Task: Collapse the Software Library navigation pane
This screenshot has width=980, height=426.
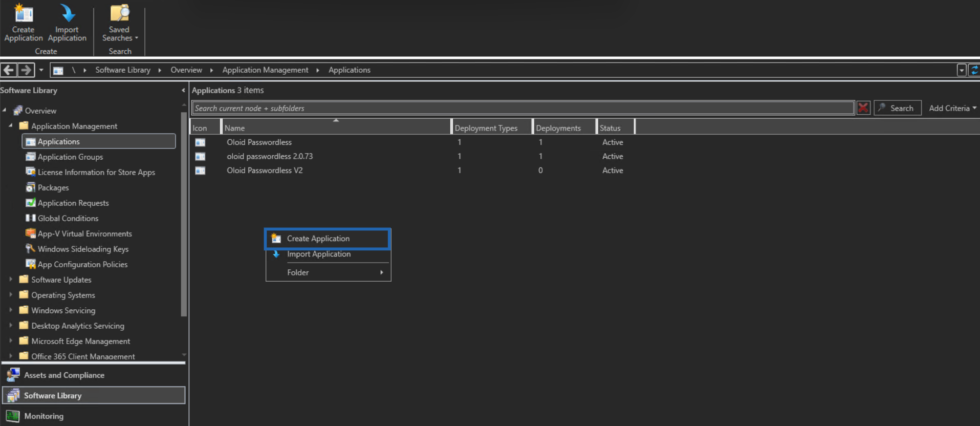Action: click(x=183, y=90)
